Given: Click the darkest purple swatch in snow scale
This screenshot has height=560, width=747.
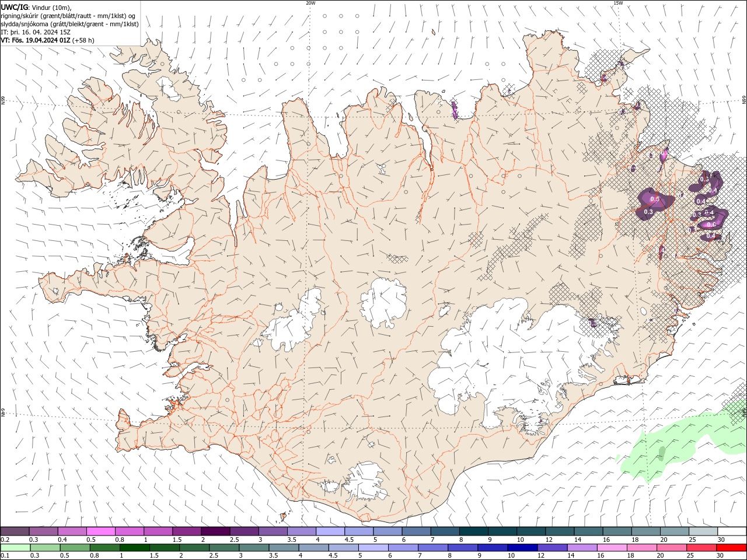Looking at the screenshot, I should coord(215,531).
